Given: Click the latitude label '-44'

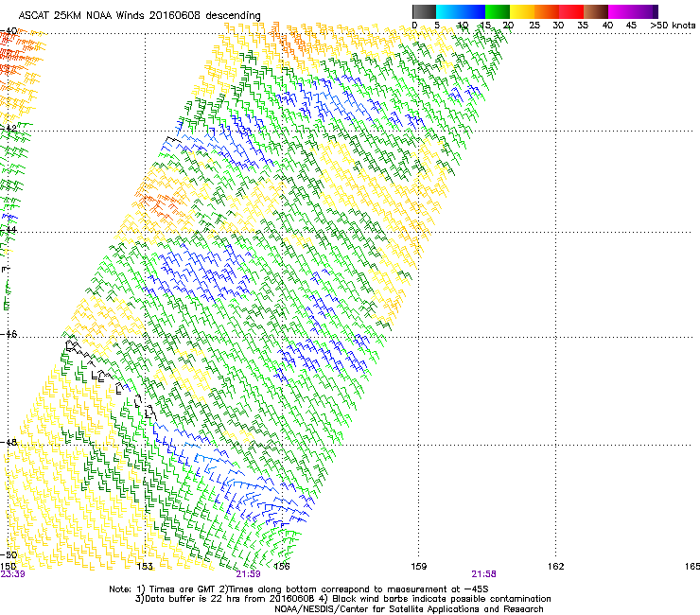Looking at the screenshot, I should coord(9,230).
